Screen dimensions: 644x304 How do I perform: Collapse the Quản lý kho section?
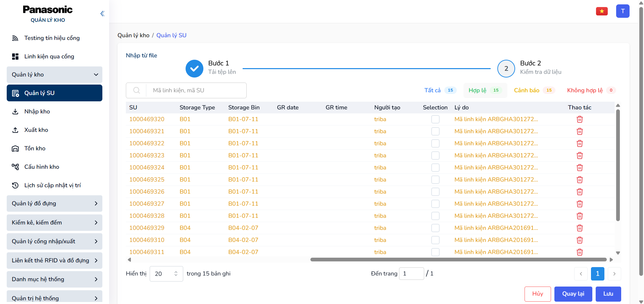(54, 75)
